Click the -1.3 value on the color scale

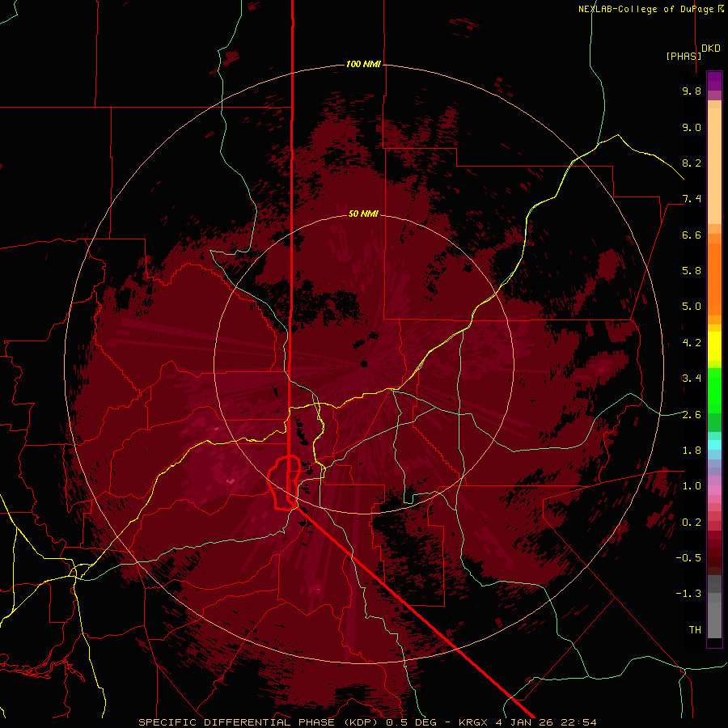688,594
